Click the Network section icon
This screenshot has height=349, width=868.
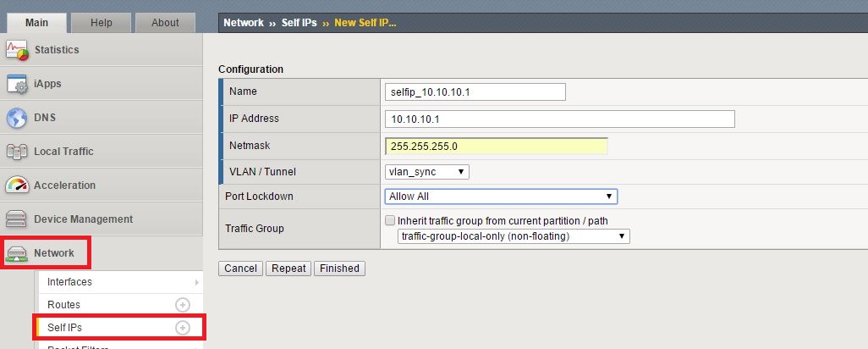tap(18, 253)
